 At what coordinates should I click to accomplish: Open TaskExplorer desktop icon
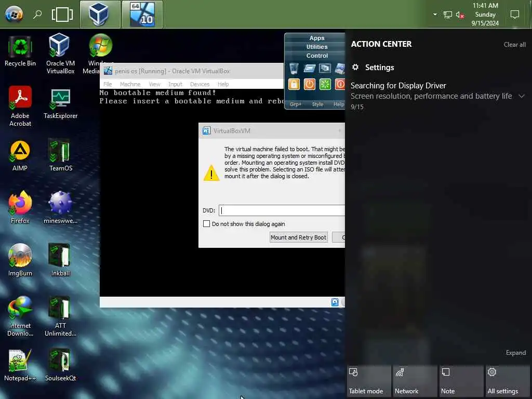tap(60, 103)
